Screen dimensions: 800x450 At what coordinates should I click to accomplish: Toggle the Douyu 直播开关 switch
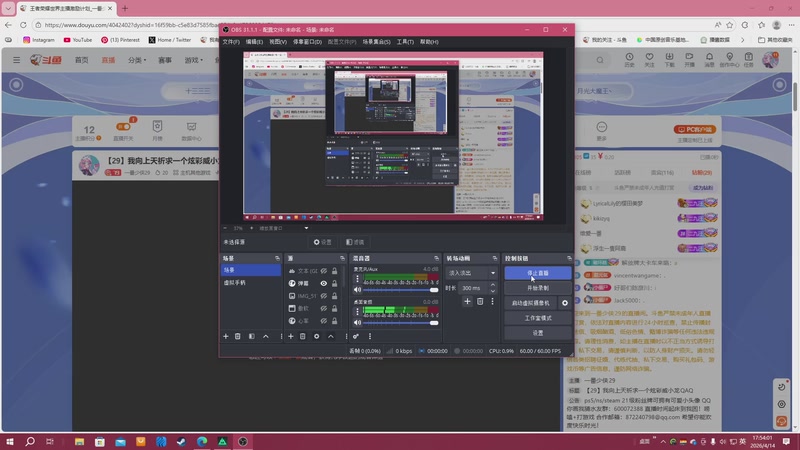pyautogui.click(x=123, y=127)
